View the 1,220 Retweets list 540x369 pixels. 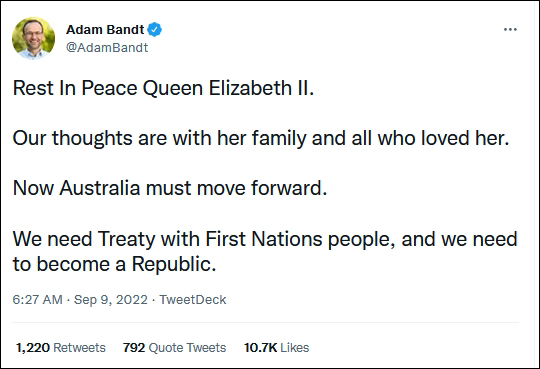point(61,348)
